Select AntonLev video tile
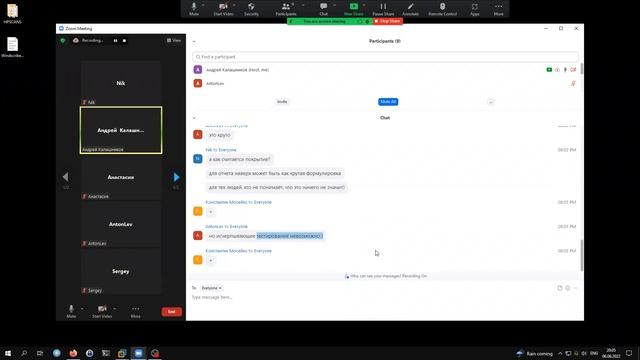The width and height of the screenshot is (640, 360). (121, 224)
